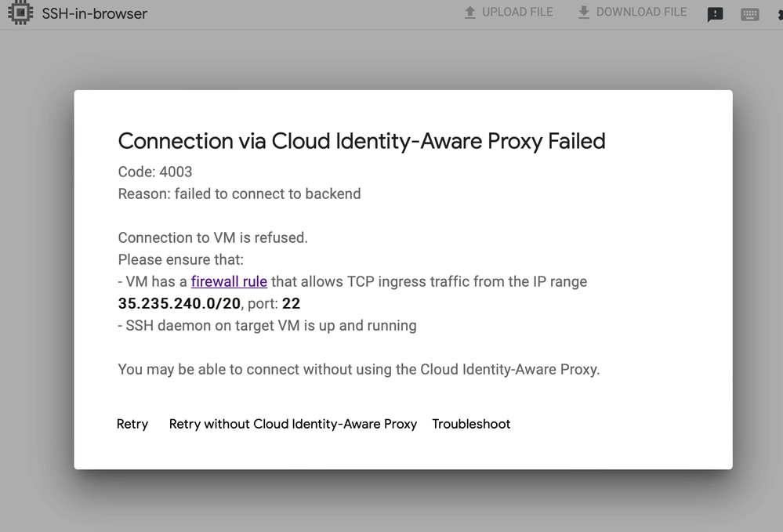Click the bold IP range 35.235.240.0/20
The image size is (783, 532).
(179, 303)
